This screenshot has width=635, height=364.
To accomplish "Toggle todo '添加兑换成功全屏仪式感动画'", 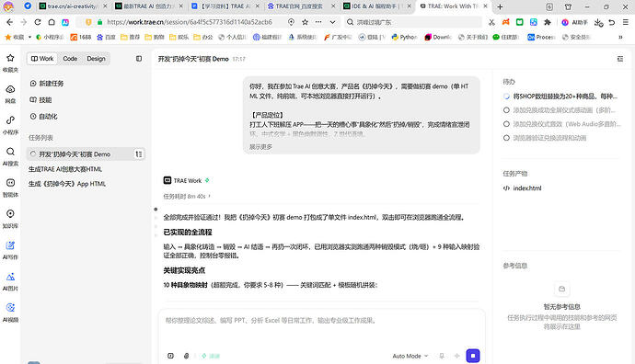I will tap(506, 110).
